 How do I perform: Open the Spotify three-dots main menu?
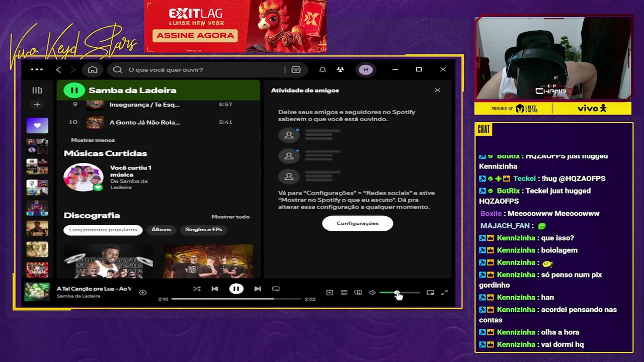coord(37,69)
